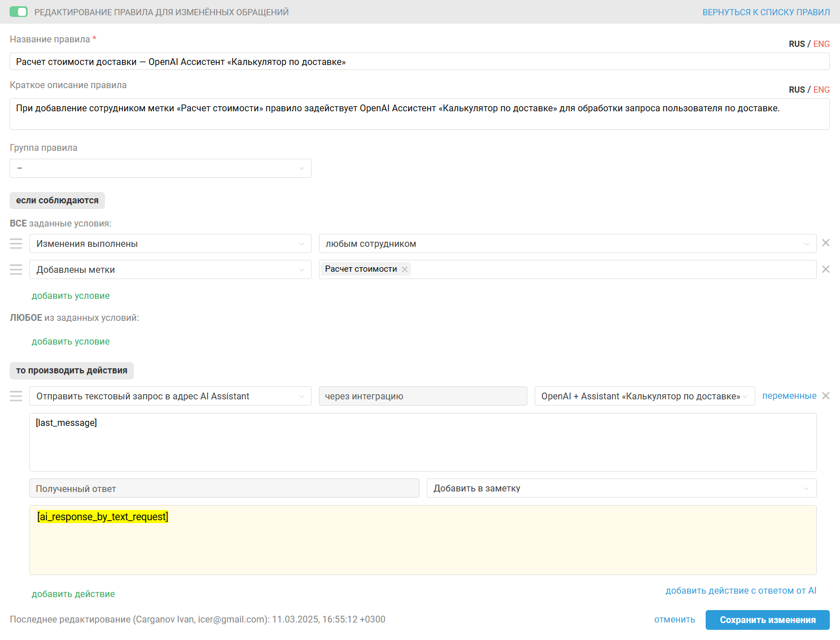Delete the AI Assistant action row
This screenshot has height=640, width=840.
[826, 396]
